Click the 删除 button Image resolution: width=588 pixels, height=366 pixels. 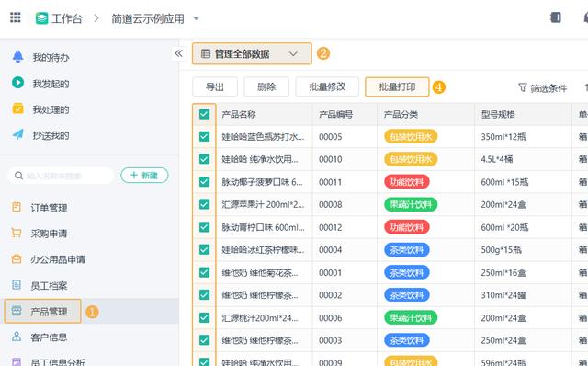tap(266, 86)
